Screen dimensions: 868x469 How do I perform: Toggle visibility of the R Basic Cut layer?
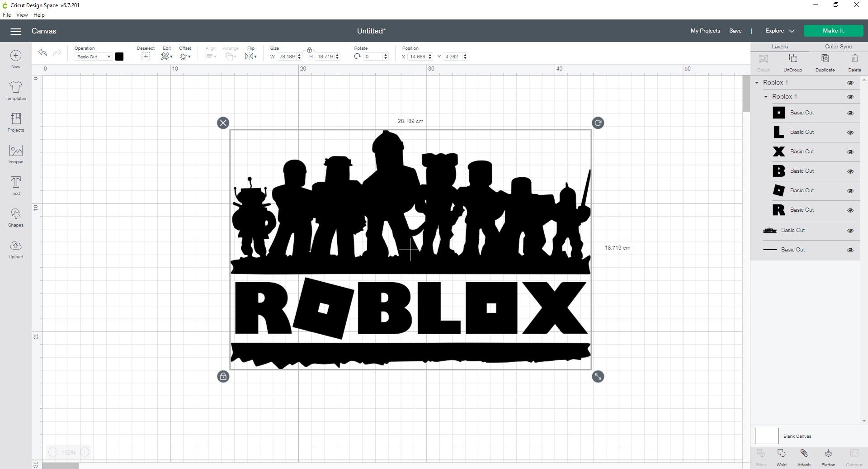(x=850, y=210)
